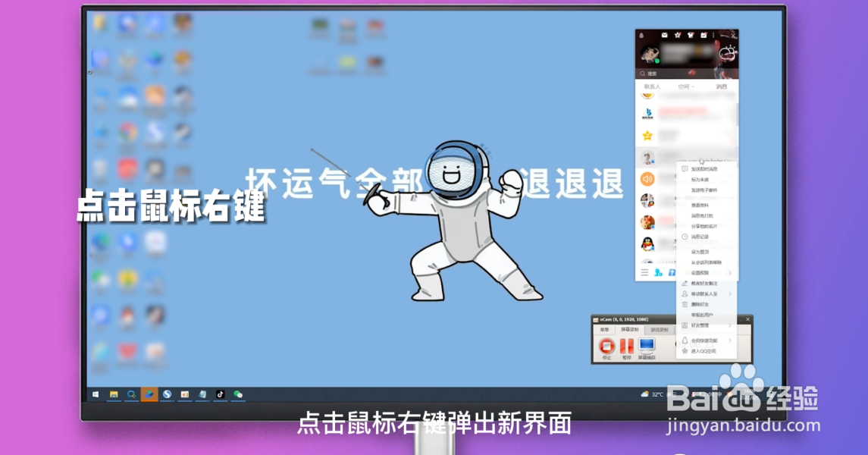Open the blue bird logo conversation
The height and width of the screenshot is (455, 868).
point(647,114)
